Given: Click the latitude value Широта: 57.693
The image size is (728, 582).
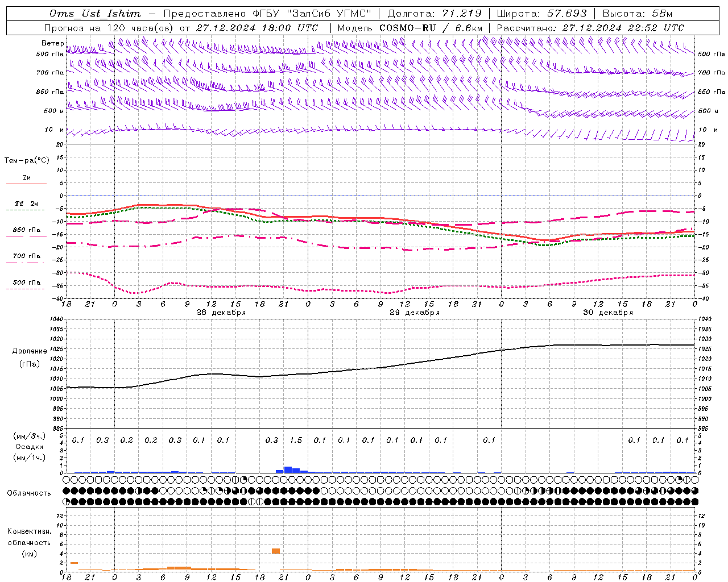Looking at the screenshot, I should (541, 14).
